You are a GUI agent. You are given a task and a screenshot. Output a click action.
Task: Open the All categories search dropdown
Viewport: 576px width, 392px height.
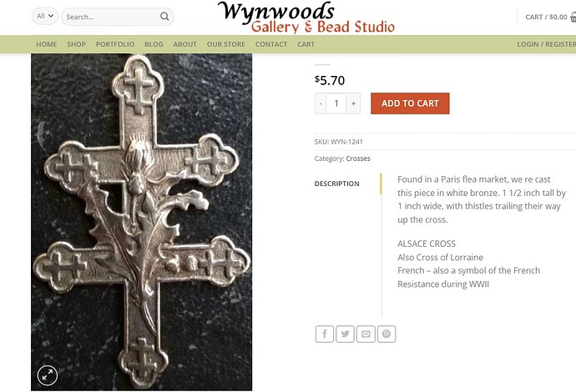45,16
